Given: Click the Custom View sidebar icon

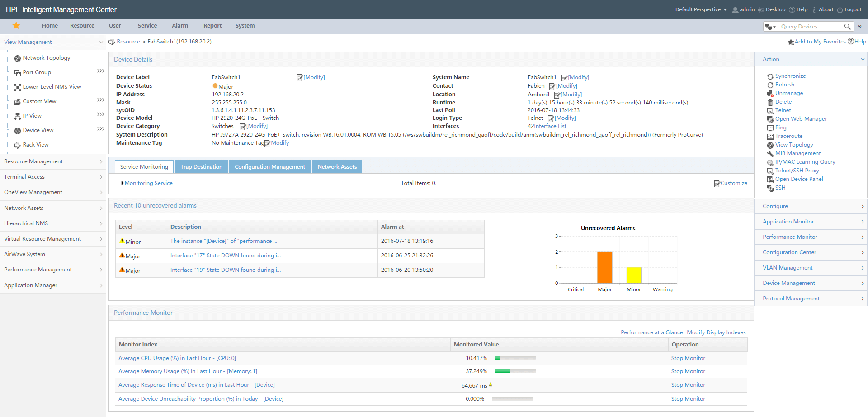Looking at the screenshot, I should click(x=18, y=102).
